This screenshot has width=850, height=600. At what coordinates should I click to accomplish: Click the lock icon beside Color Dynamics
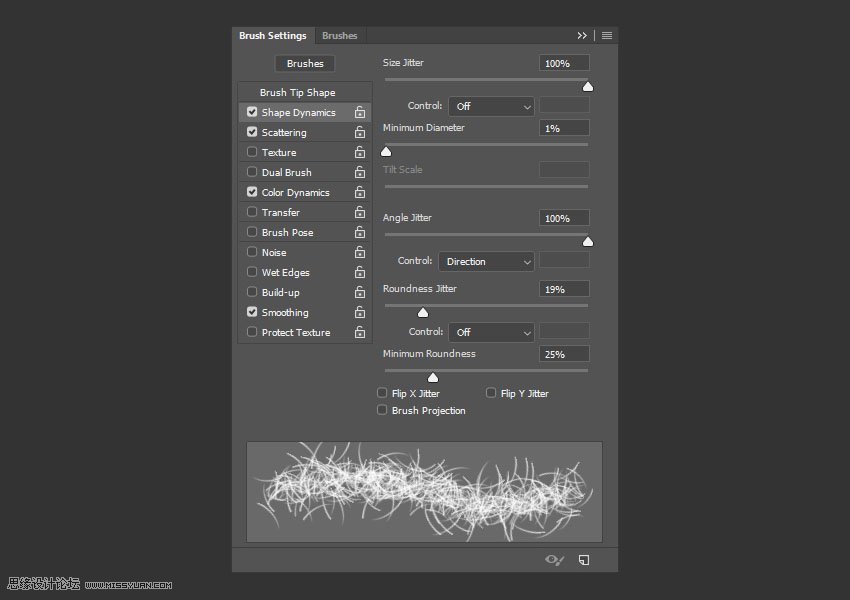(x=360, y=193)
